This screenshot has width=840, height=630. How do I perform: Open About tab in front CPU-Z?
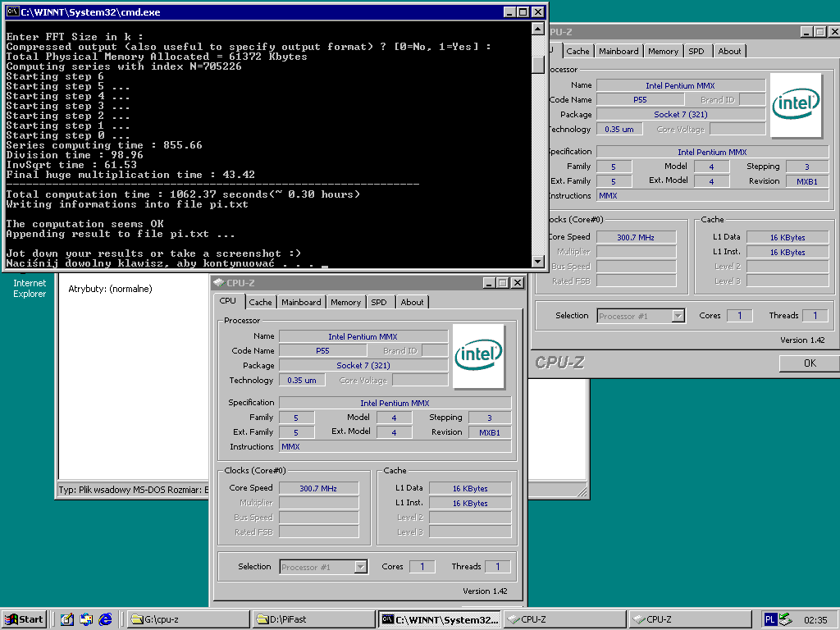(x=412, y=302)
